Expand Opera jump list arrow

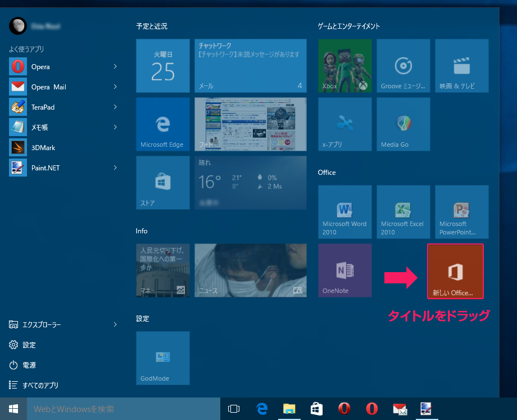click(x=115, y=67)
